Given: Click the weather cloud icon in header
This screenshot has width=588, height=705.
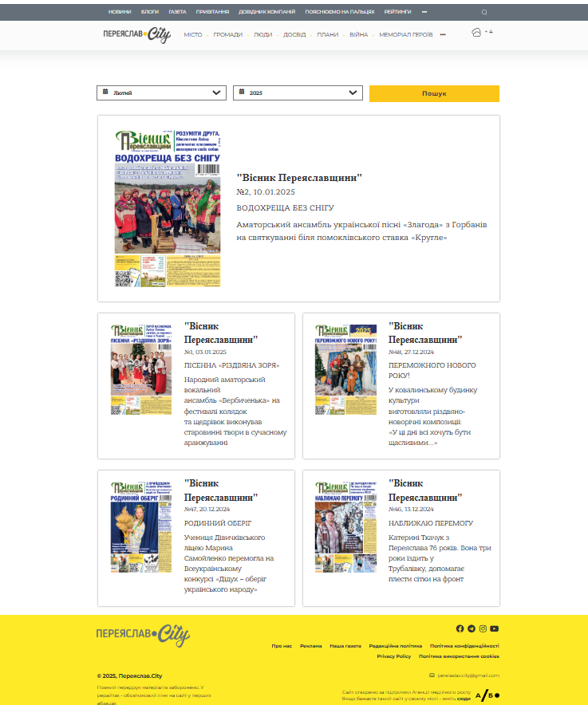Looking at the screenshot, I should (476, 33).
